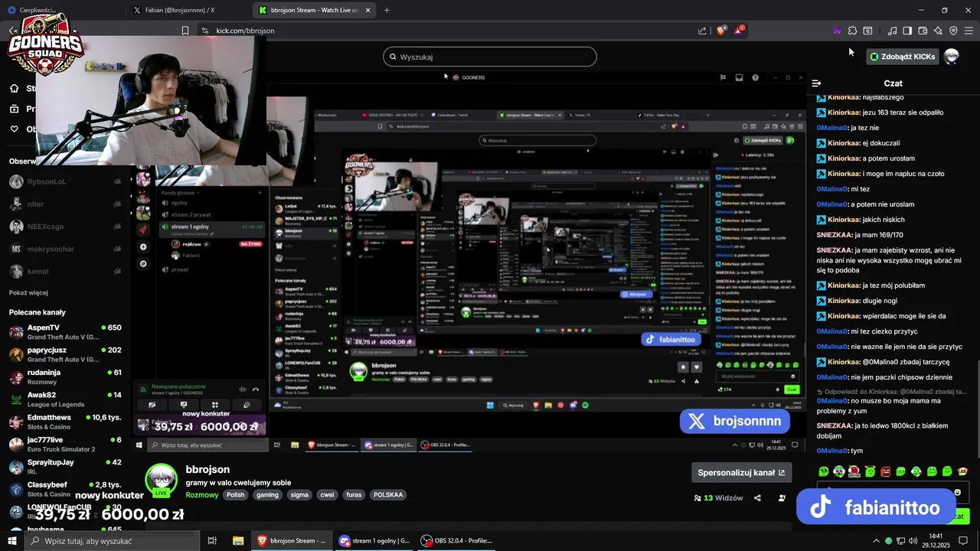Viewport: 980px width, 551px height.
Task: Switch to the OBS 32.0.4 taskbar window
Action: (x=456, y=541)
